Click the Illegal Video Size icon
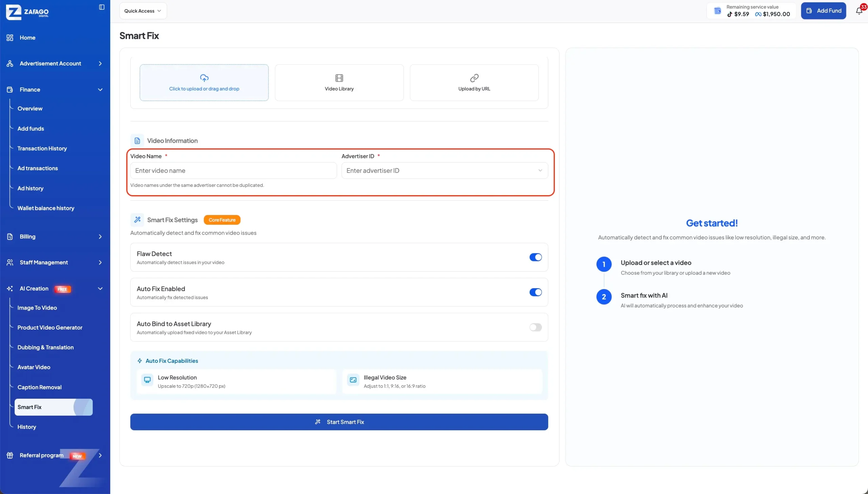Viewport: 868px width, 494px height. tap(353, 380)
